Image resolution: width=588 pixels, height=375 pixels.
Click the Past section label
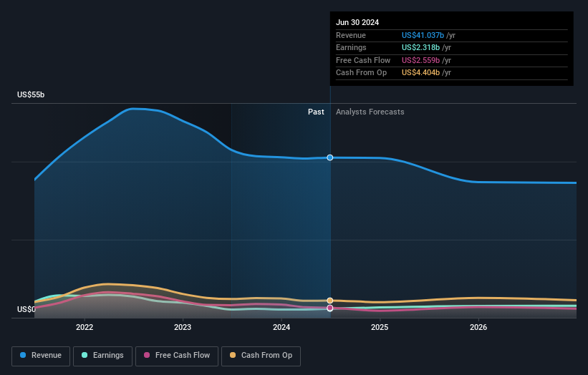[x=316, y=112]
